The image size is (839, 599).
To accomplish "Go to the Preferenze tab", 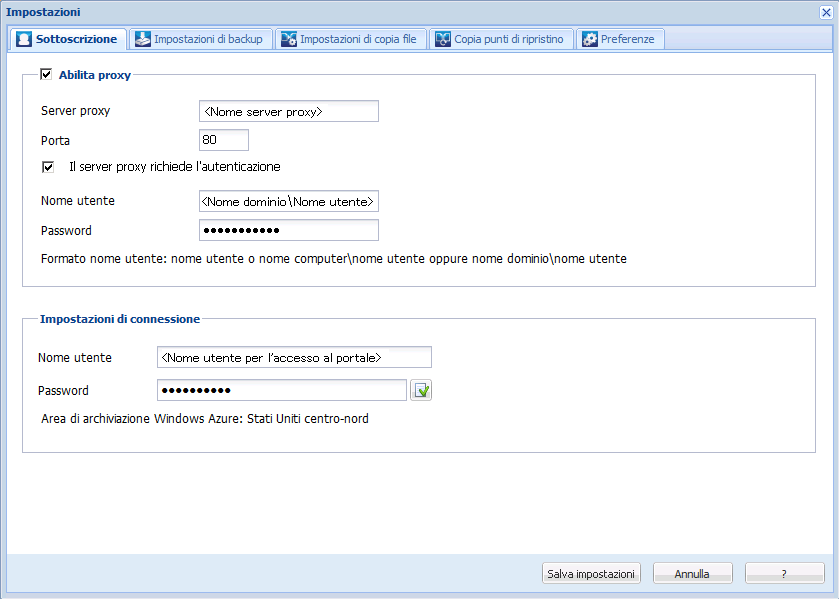I will [x=620, y=39].
